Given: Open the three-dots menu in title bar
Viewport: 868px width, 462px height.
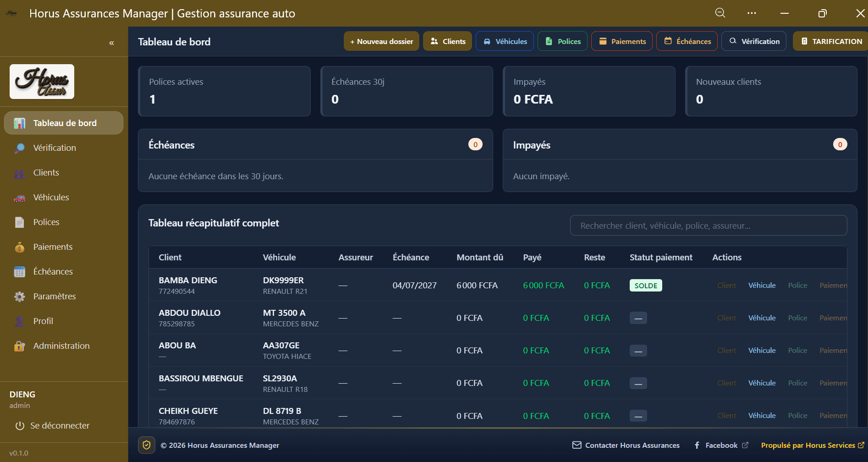Looking at the screenshot, I should [752, 13].
